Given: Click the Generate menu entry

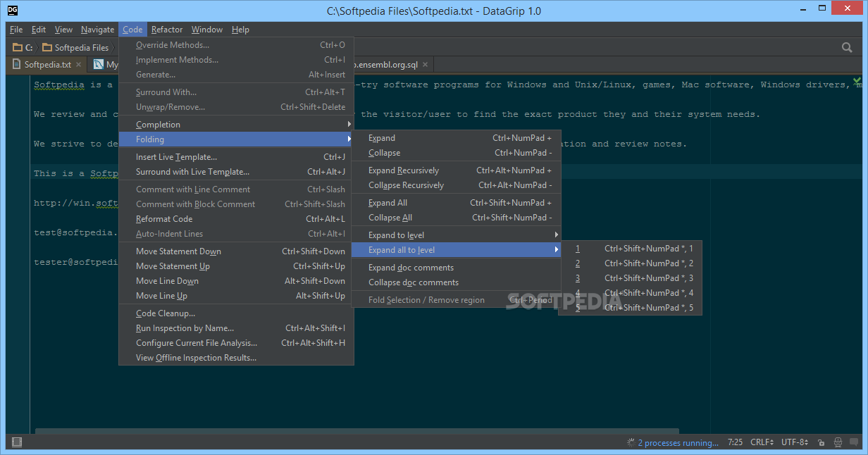Looking at the screenshot, I should coord(236,75).
